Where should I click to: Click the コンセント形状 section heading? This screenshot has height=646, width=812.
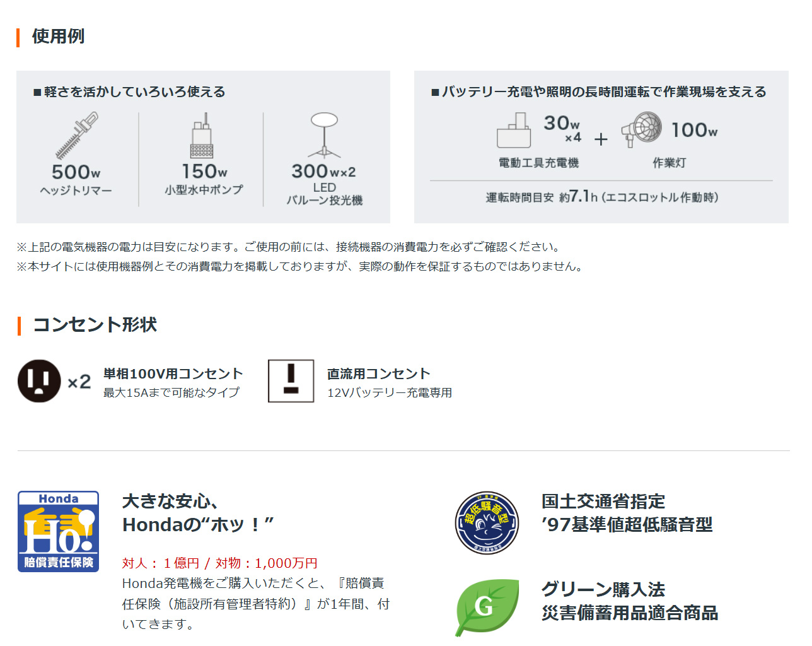[x=95, y=325]
